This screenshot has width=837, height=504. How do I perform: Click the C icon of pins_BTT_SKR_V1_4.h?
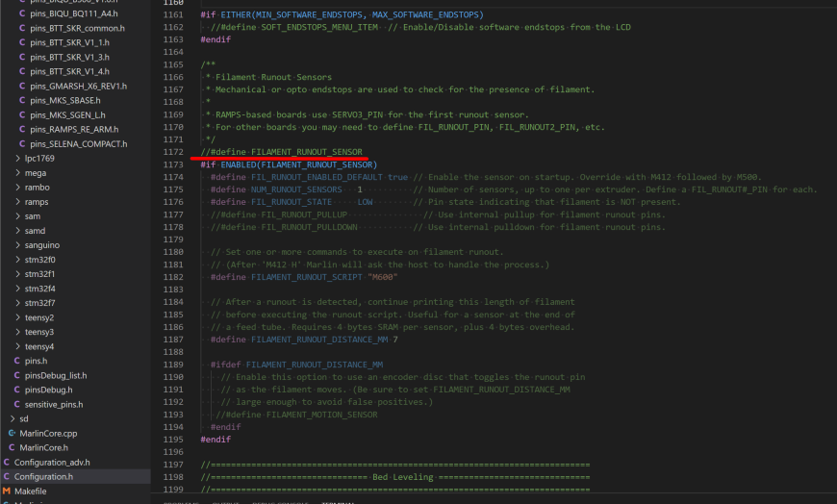(x=22, y=71)
